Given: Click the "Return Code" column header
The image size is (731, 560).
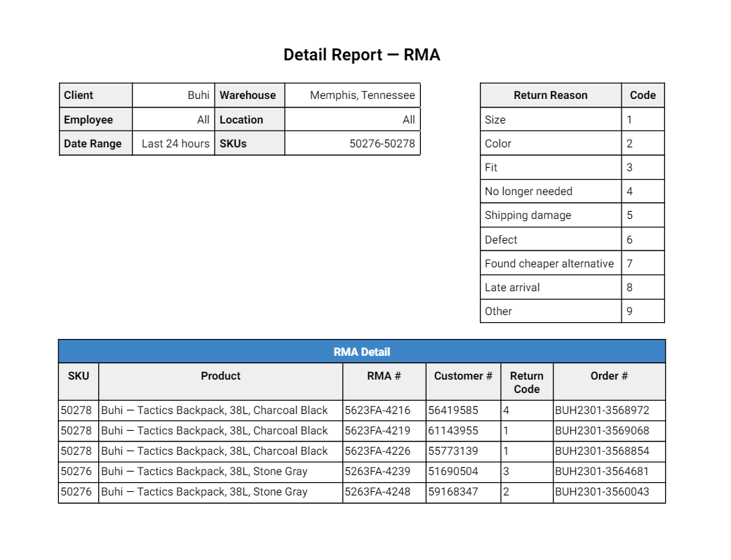Looking at the screenshot, I should (527, 382).
